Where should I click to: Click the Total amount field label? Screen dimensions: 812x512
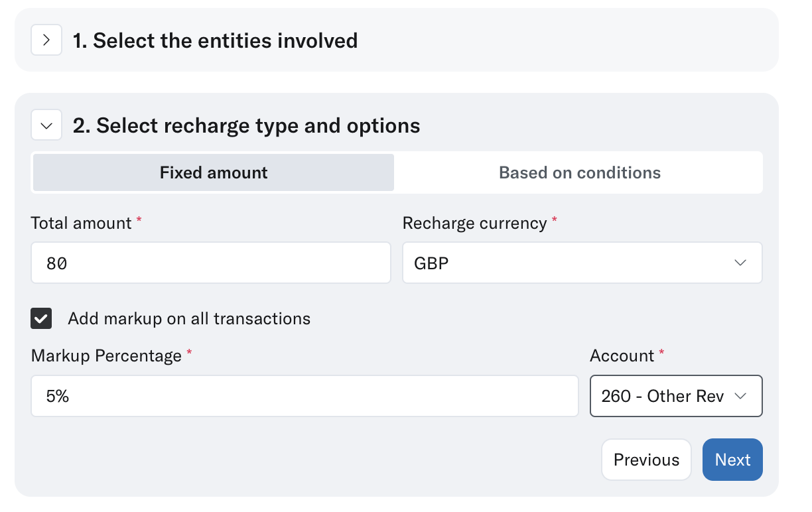(81, 224)
